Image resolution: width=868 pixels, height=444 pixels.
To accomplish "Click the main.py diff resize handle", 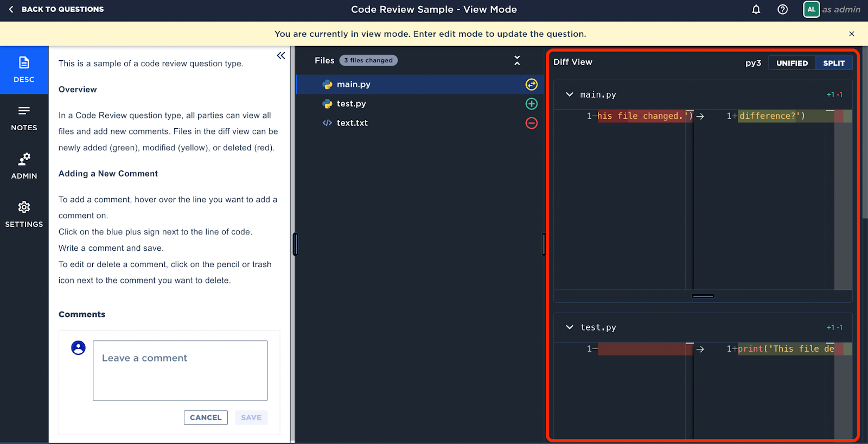I will (703, 296).
